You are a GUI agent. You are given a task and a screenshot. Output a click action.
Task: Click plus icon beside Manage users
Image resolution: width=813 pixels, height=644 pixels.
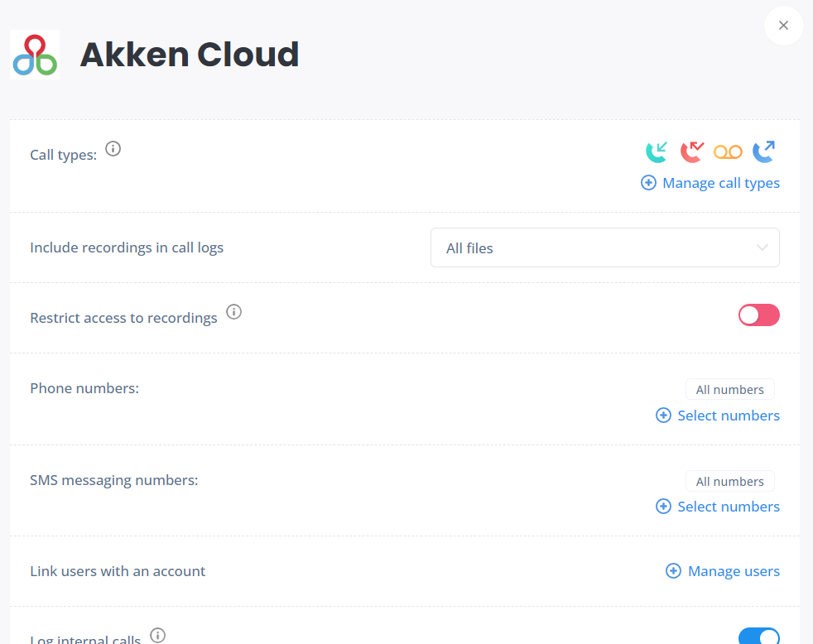(x=673, y=571)
